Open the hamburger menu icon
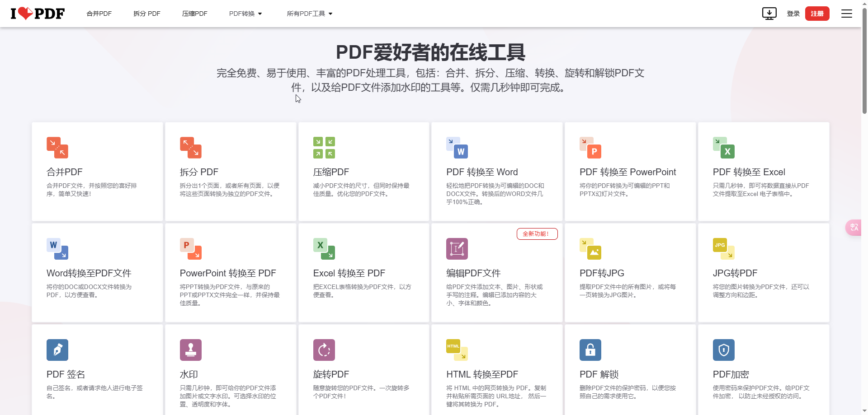This screenshot has width=868, height=415. click(846, 14)
